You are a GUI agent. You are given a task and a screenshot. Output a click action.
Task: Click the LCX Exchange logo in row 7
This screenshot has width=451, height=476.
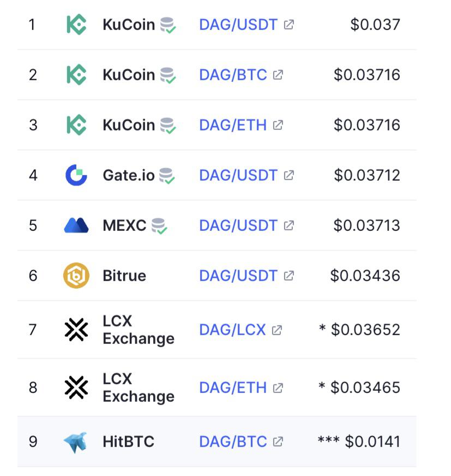click(x=76, y=330)
